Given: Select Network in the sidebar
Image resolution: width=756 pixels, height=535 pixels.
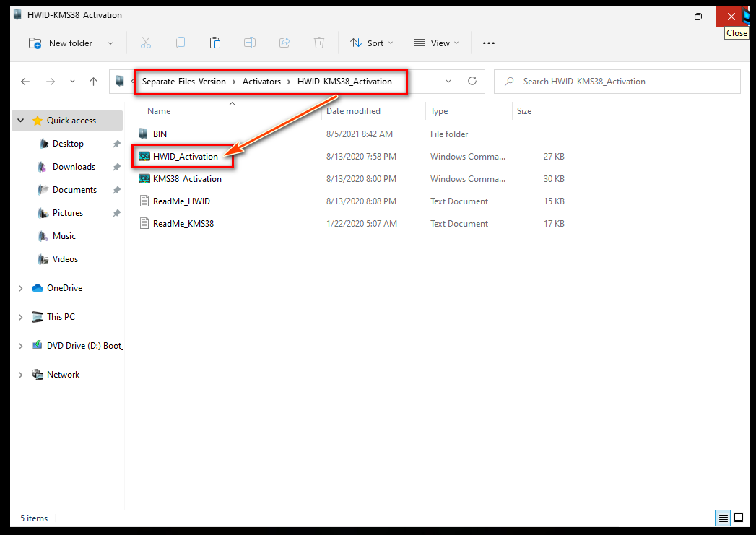Looking at the screenshot, I should coord(63,375).
